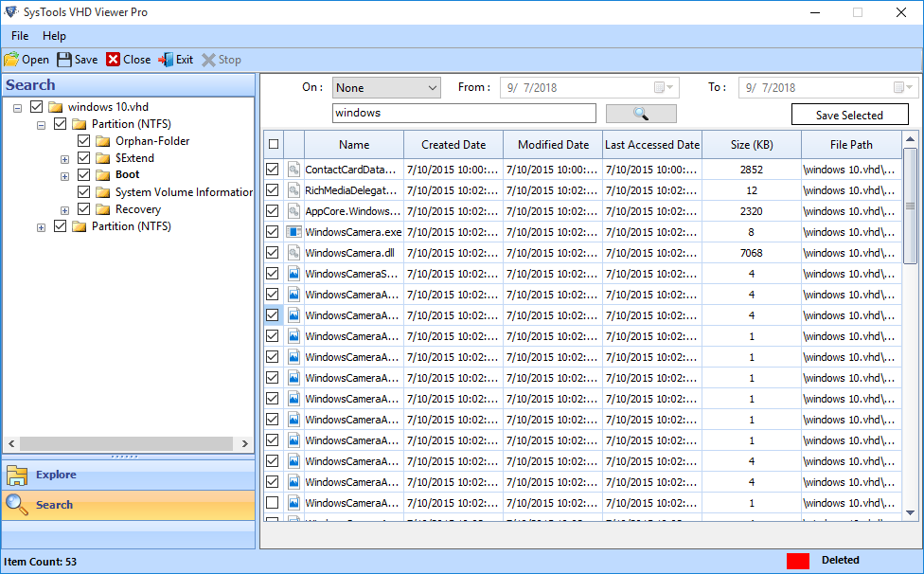Image resolution: width=924 pixels, height=574 pixels.
Task: Expand the Boot tree node
Action: coord(64,176)
